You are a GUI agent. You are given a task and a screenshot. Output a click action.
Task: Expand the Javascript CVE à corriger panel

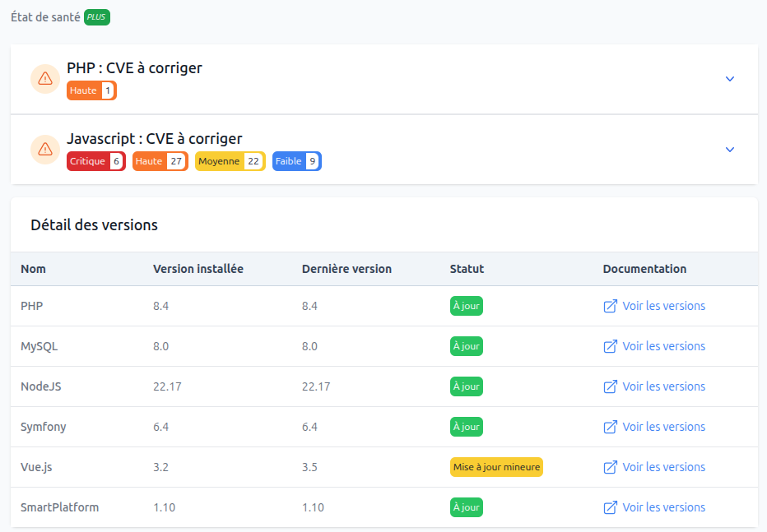click(x=730, y=149)
